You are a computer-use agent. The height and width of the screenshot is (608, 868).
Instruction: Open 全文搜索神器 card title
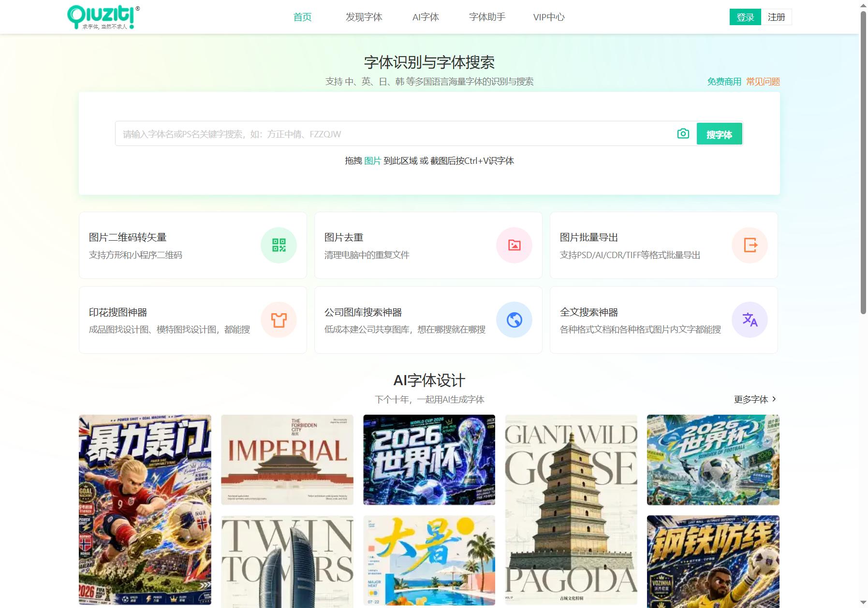(589, 312)
